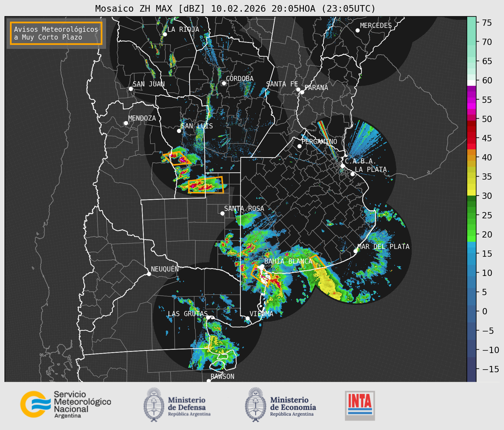Click the map title 'Mosaico ZH MAX [dBZ]'
This screenshot has height=430, width=504.
click(150, 9)
